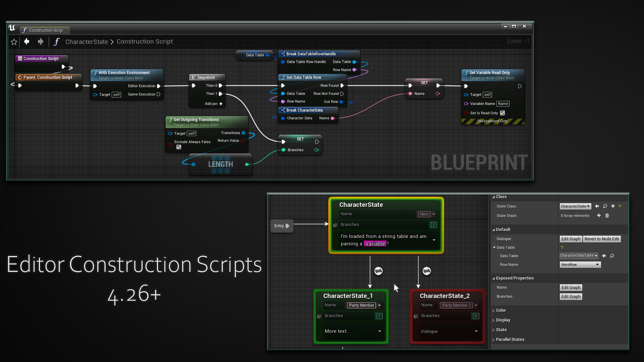Click the forward navigation arrow in the graph toolbar
This screenshot has height=362, width=644.
40,42
